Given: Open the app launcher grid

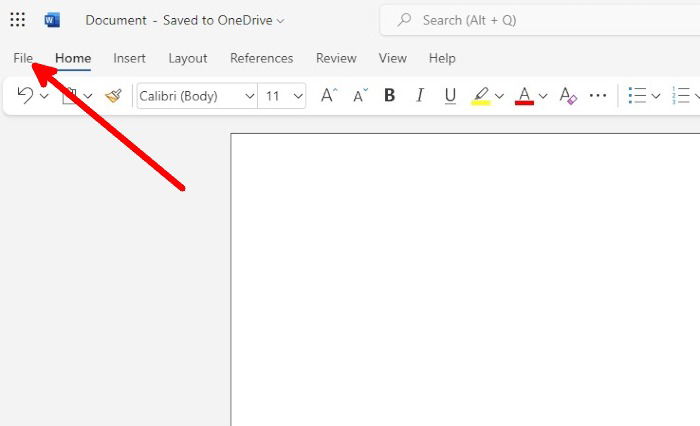Looking at the screenshot, I should click(17, 20).
